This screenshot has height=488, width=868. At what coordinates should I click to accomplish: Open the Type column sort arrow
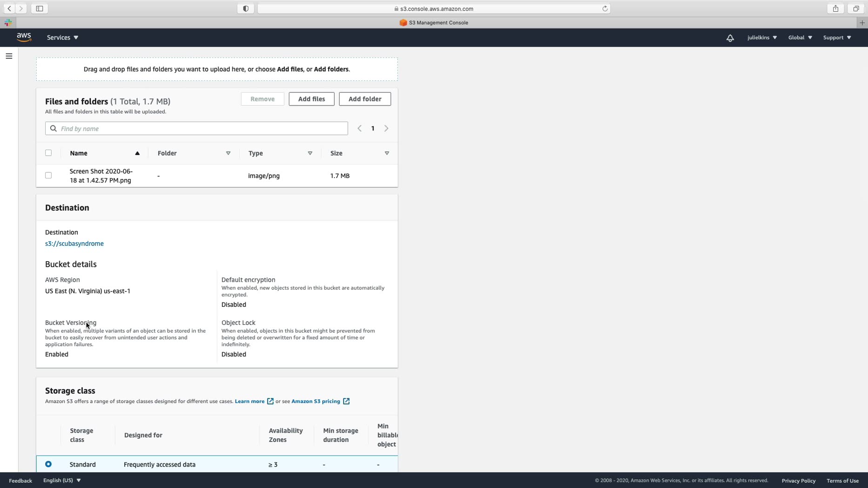pos(310,153)
